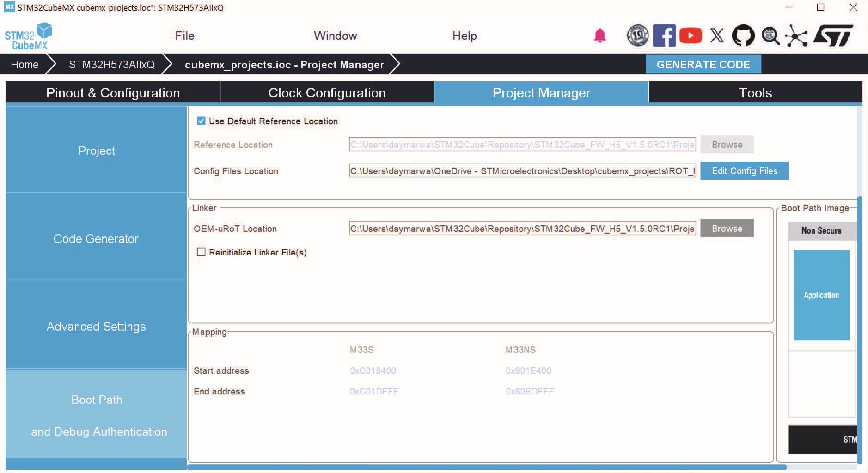Click M33NS end address 0x80BDFFF
Screen dimensions: 868x473
[x=530, y=391]
